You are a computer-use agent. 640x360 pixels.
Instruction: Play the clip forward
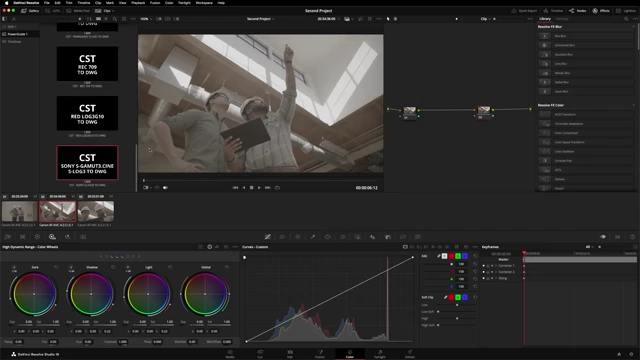point(259,188)
